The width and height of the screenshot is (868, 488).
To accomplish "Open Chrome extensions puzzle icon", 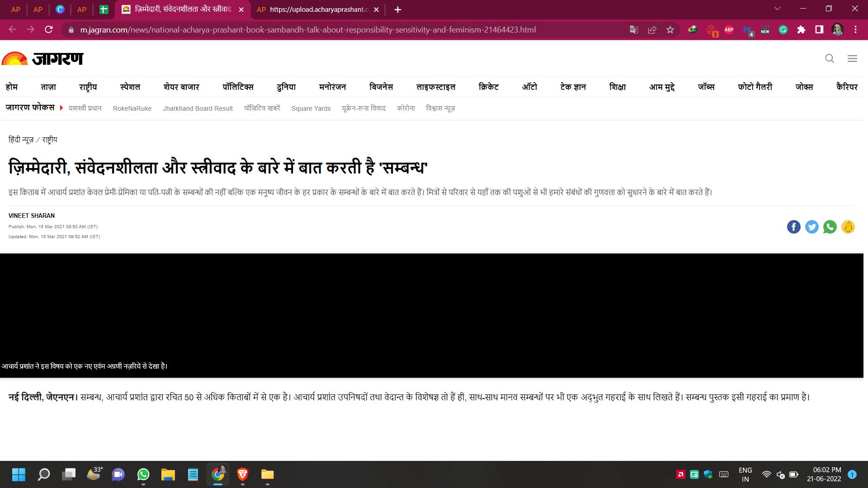I will (801, 30).
